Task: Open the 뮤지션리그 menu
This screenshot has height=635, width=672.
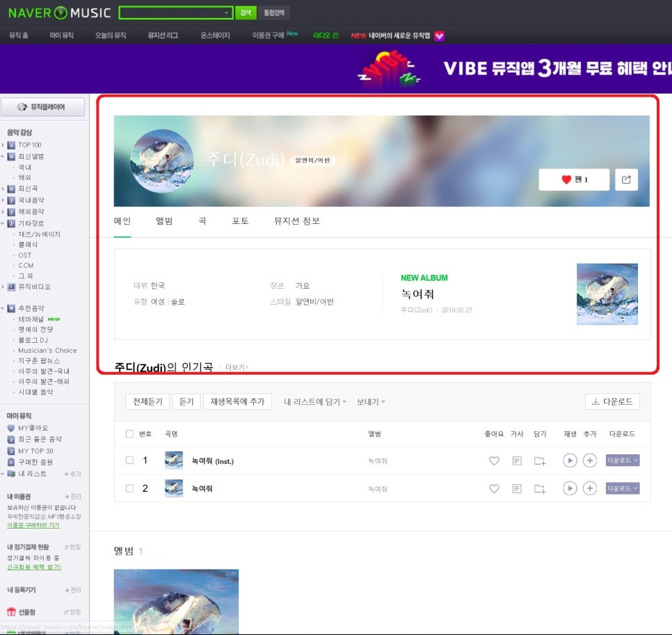Action: 163,35
